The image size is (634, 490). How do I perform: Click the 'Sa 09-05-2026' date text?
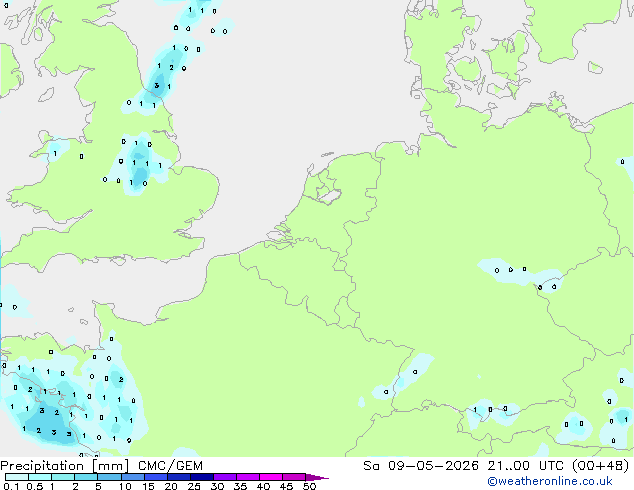point(421,466)
